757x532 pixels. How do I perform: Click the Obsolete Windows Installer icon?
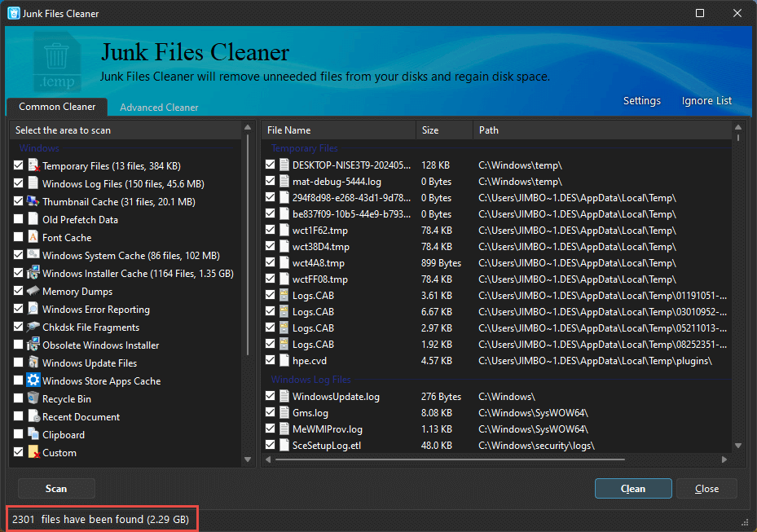point(33,345)
